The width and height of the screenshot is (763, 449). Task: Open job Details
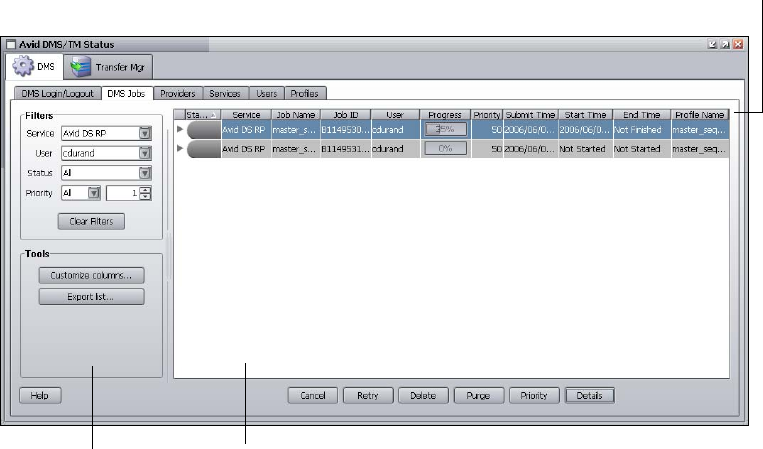(589, 395)
